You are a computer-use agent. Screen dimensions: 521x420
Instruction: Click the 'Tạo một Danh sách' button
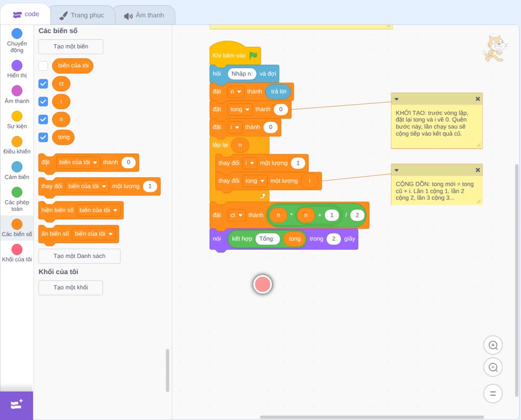coord(79,256)
